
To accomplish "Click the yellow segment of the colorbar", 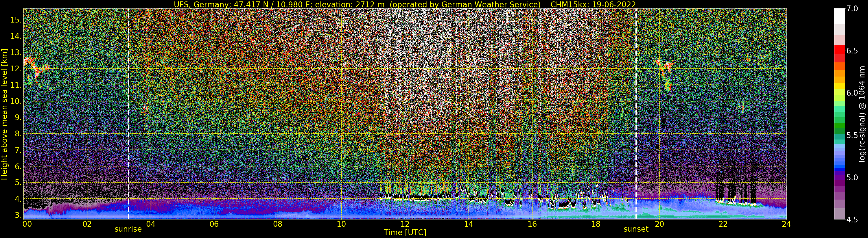I will point(839,86).
